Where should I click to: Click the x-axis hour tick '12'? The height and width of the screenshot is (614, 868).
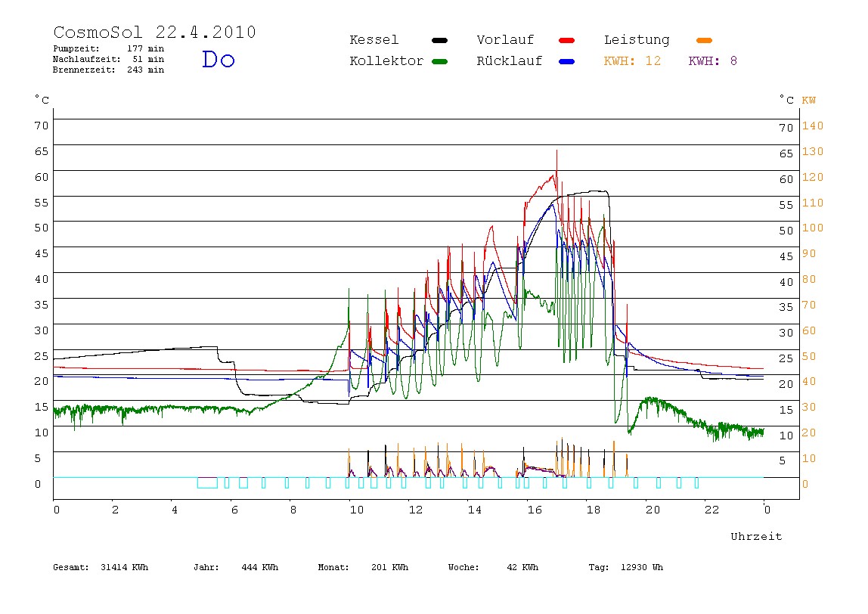[x=416, y=510]
